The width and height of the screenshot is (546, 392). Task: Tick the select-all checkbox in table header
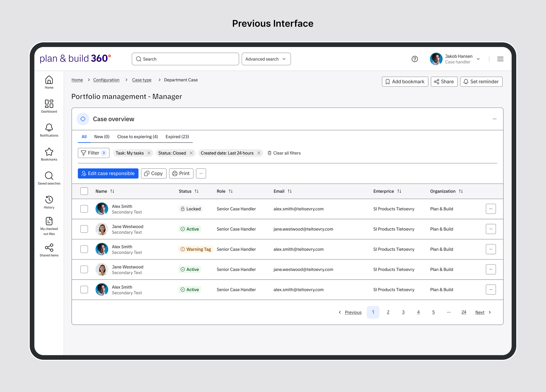coord(84,191)
